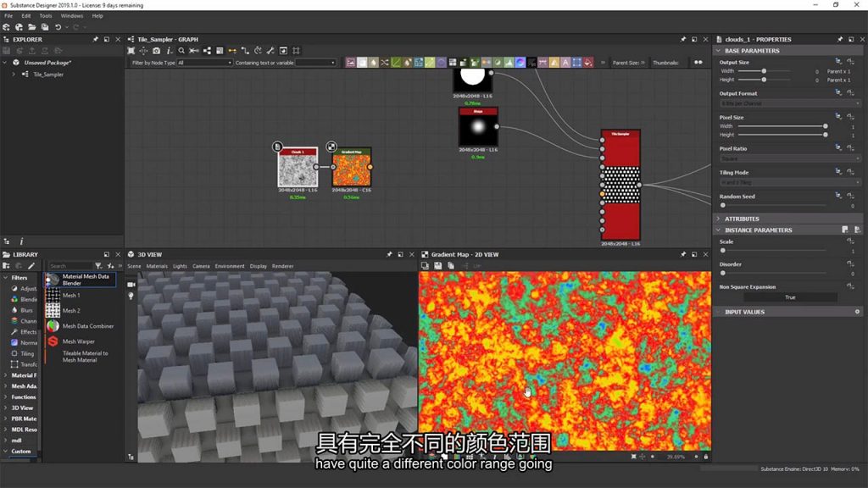Click the Library search field
This screenshot has height=488, width=868.
69,266
